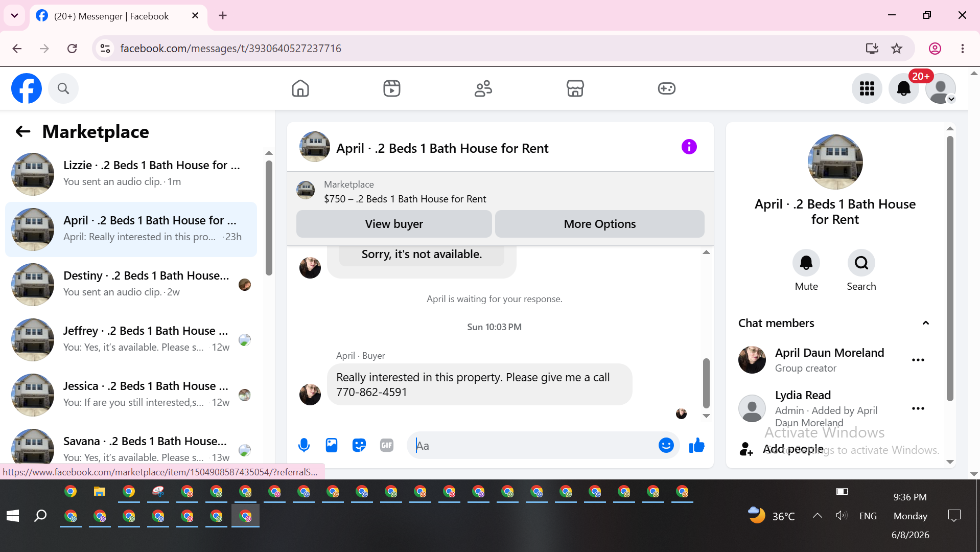Mute this conversation
The image size is (980, 552).
pos(806,263)
